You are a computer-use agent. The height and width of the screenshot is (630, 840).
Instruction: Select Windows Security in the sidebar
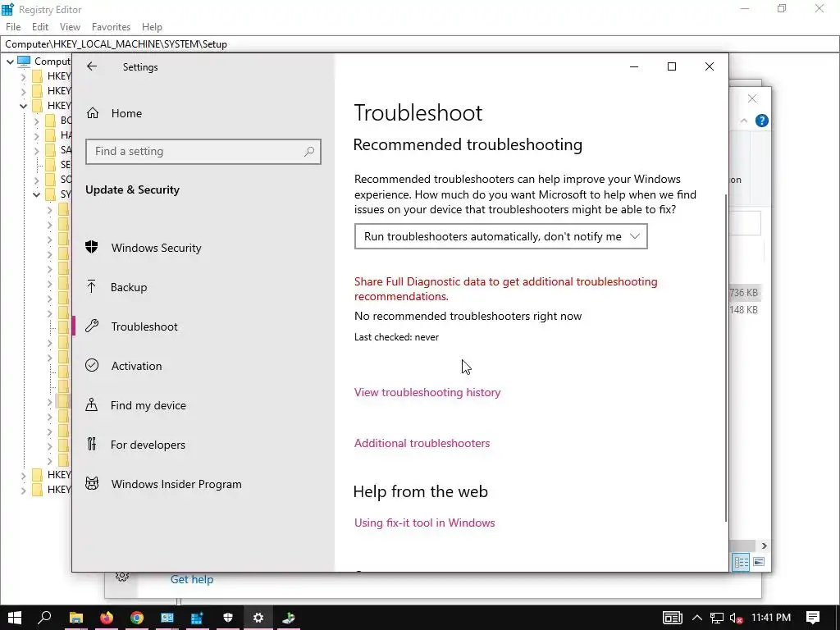click(157, 248)
